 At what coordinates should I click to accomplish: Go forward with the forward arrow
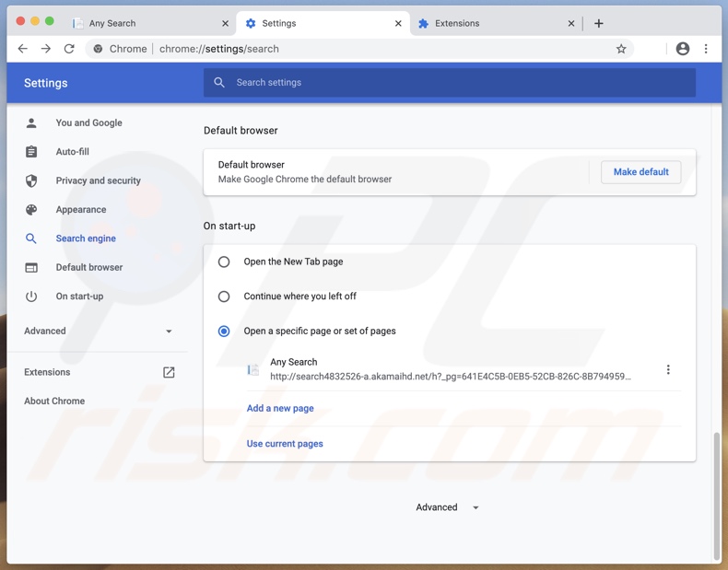(45, 49)
